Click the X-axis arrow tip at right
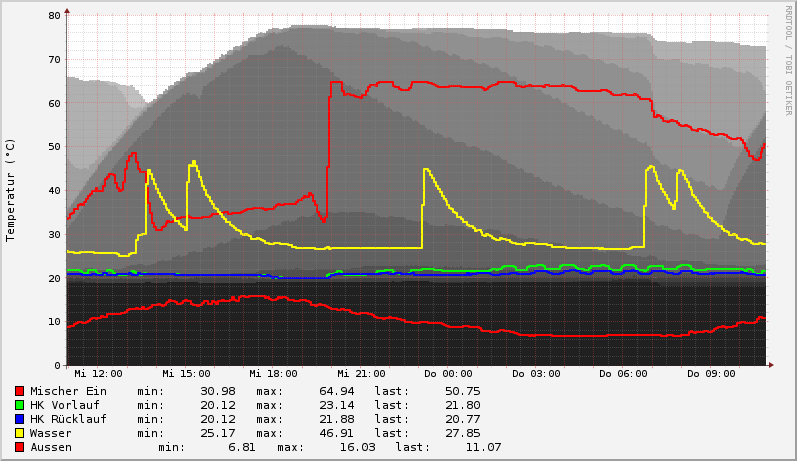Viewport: 797px width, 461px height. (x=770, y=365)
